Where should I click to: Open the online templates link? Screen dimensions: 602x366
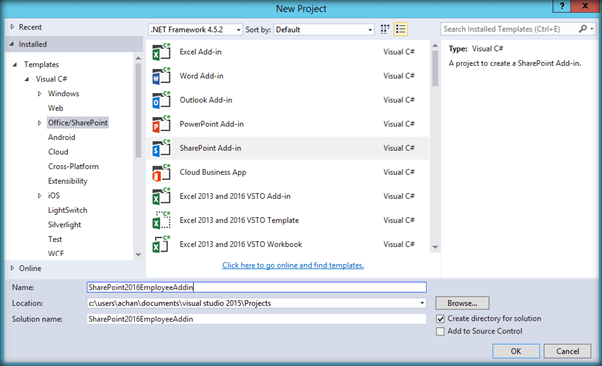[293, 265]
